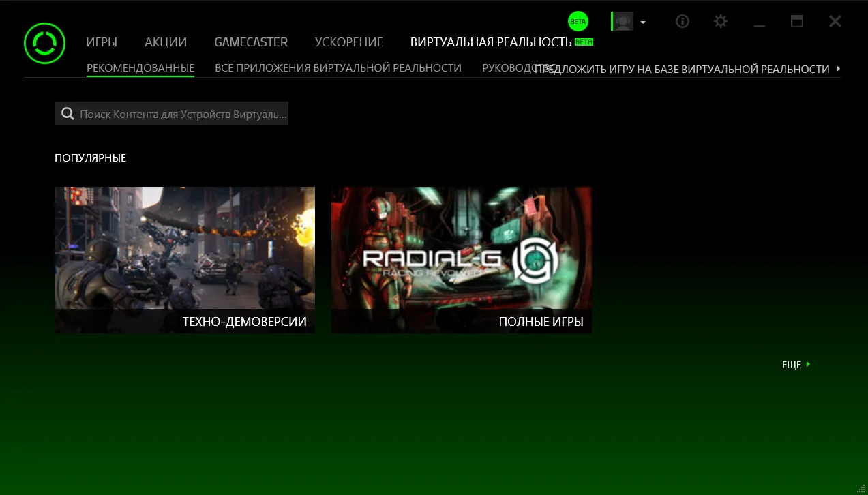
Task: Click the arrow next to ПРЕДЛОЖИТЬ ИГРУ
Action: click(x=838, y=69)
